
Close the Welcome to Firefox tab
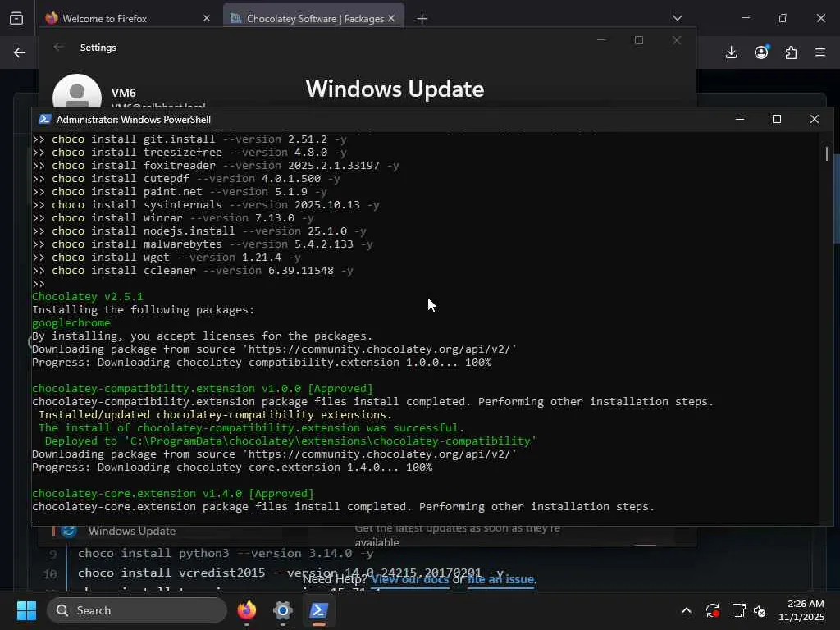coord(207,18)
